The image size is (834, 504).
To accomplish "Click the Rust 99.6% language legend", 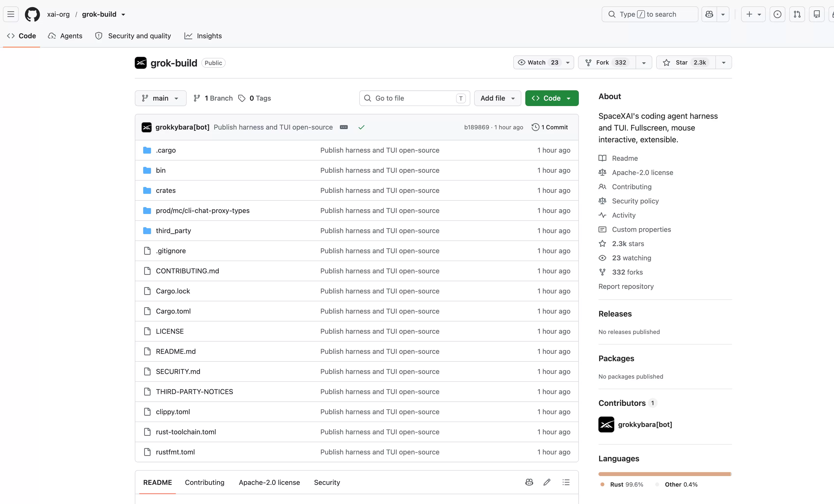I will 622,484.
